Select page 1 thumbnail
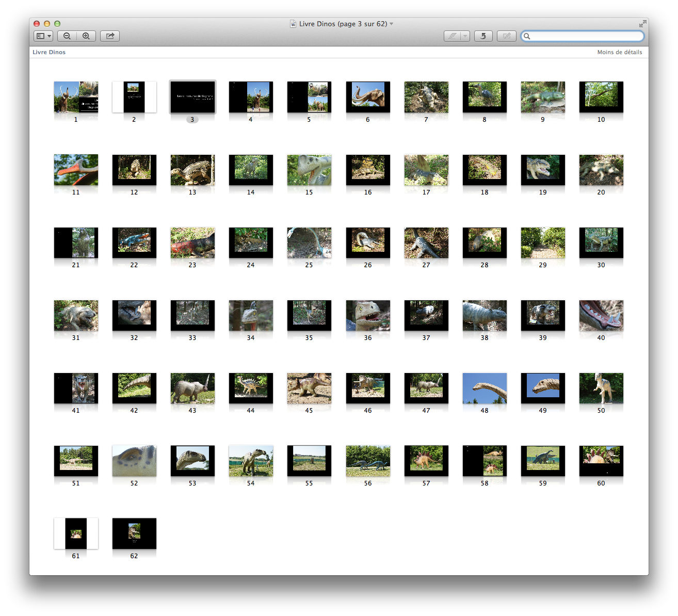This screenshot has height=616, width=678. click(76, 97)
